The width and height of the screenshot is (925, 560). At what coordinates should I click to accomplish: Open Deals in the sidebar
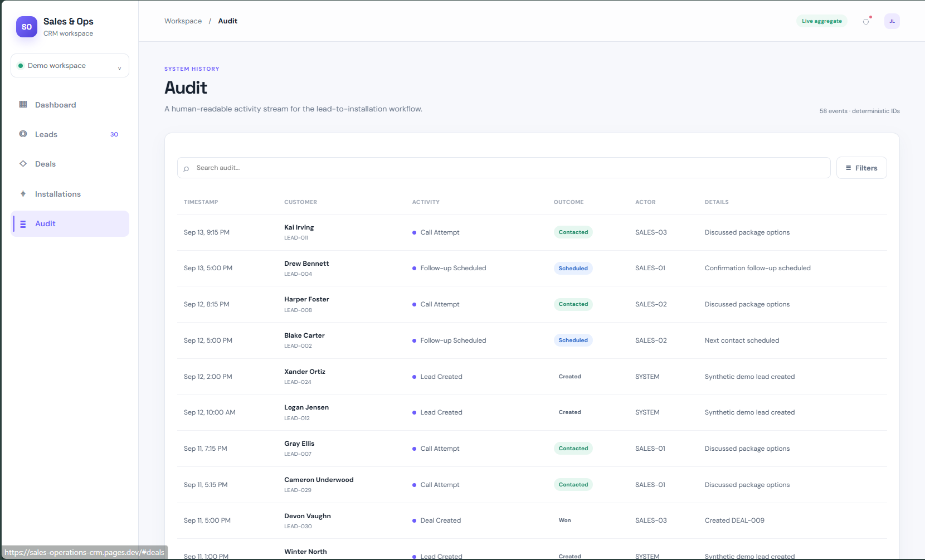[70, 164]
